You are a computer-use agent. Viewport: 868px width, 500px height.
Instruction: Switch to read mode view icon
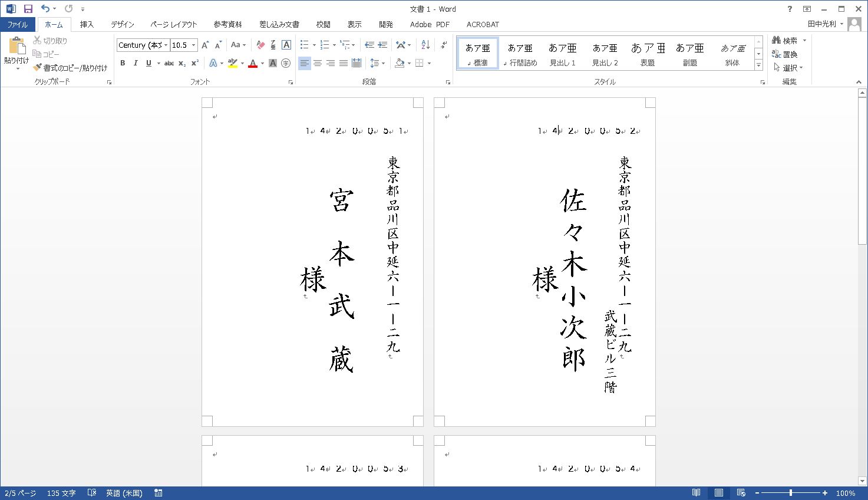[696, 493]
